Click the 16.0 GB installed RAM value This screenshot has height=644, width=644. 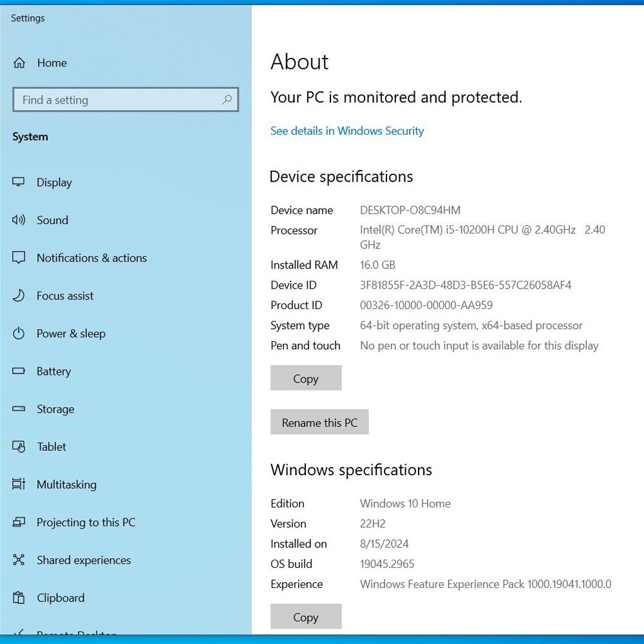(377, 265)
